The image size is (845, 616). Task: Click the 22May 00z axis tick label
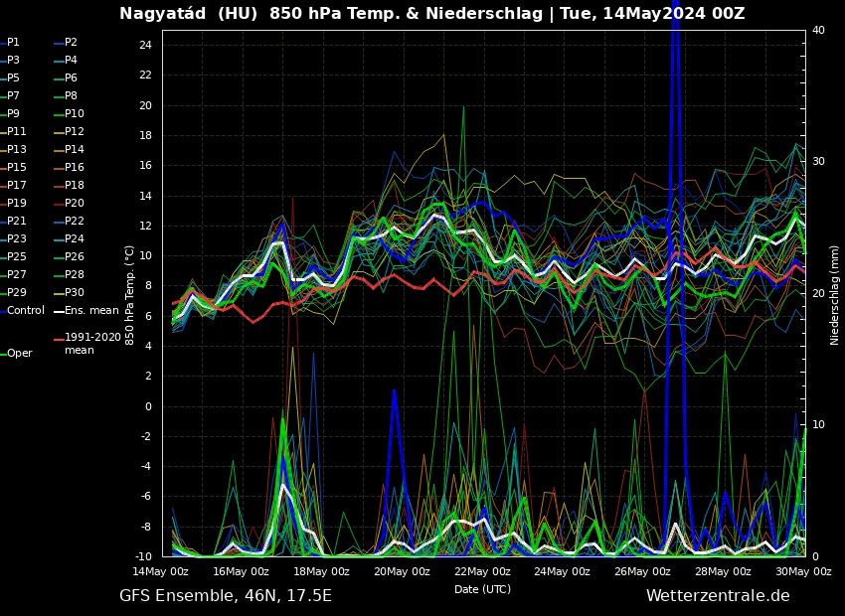tap(482, 571)
